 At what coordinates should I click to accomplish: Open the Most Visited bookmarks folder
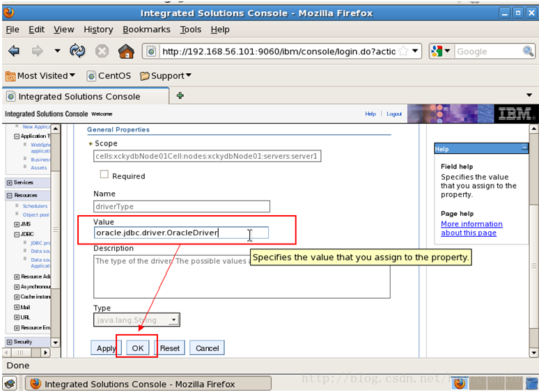40,76
